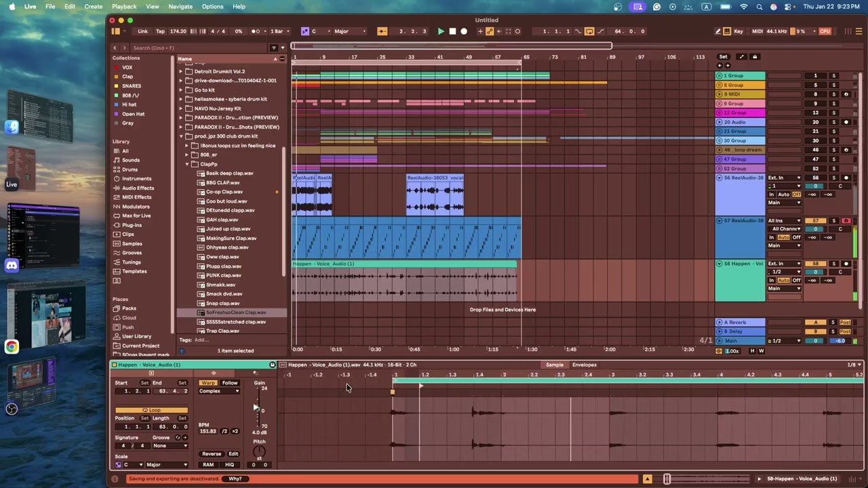Click the MIDI Arrangement Overdub plus icon
This screenshot has width=868, height=488.
480,31
